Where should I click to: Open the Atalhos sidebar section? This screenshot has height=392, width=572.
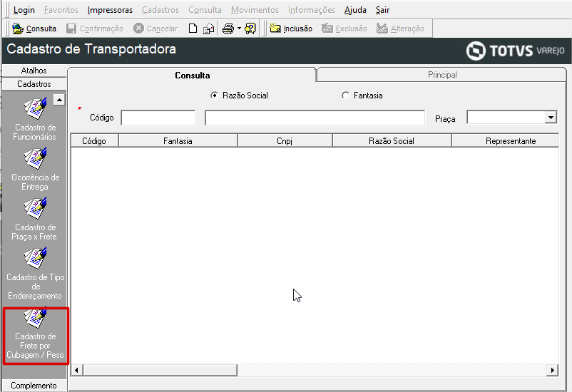tap(34, 71)
